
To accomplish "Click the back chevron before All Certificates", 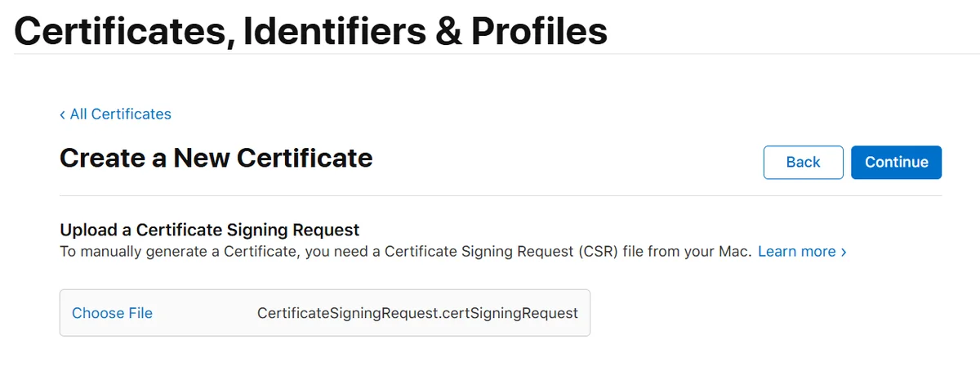I will [63, 114].
